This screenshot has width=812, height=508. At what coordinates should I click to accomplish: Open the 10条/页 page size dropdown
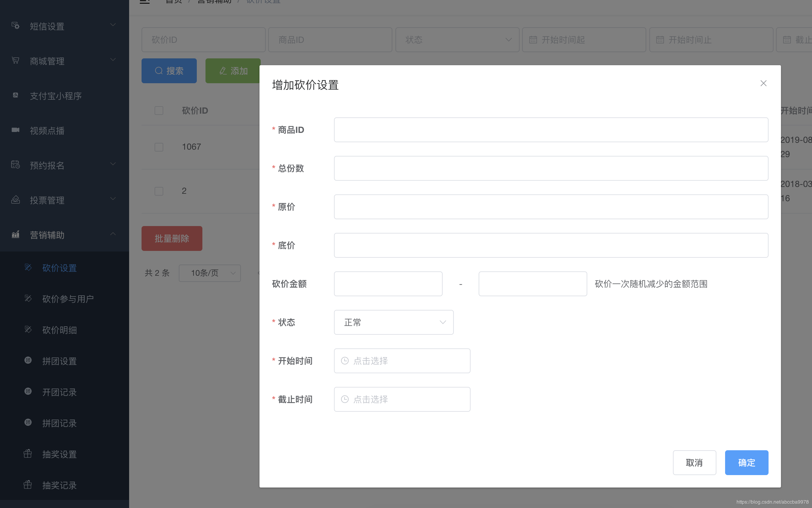coord(210,273)
